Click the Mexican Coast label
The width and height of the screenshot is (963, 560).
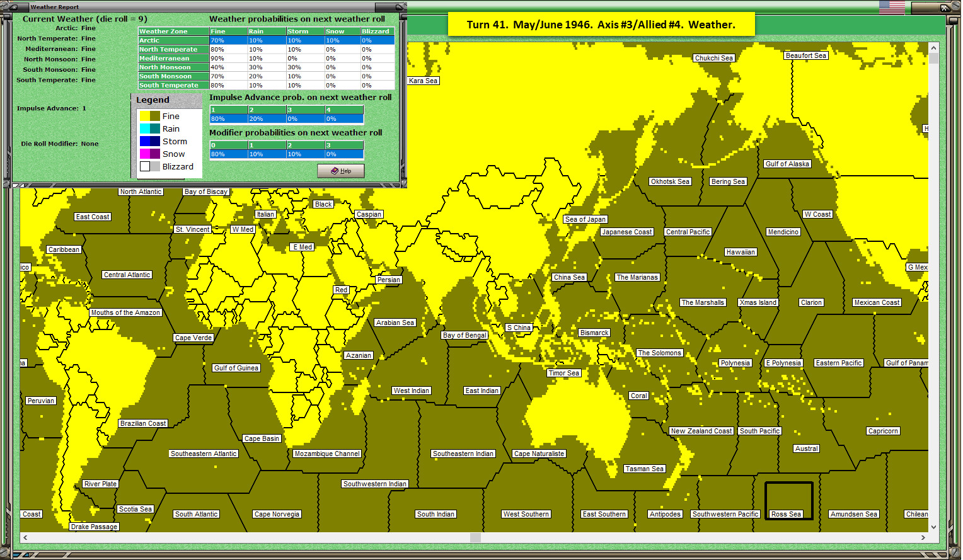[x=877, y=302]
